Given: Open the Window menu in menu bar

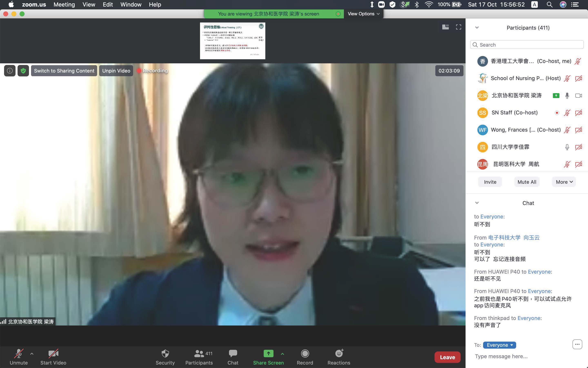Looking at the screenshot, I should coord(131,5).
